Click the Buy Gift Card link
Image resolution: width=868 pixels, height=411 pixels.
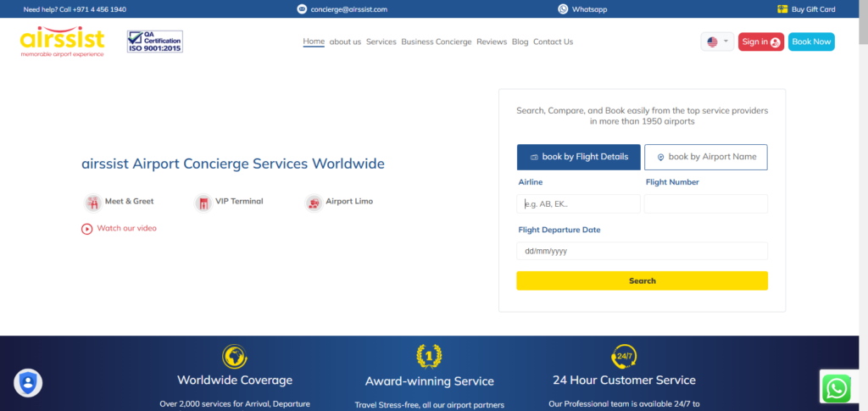814,9
